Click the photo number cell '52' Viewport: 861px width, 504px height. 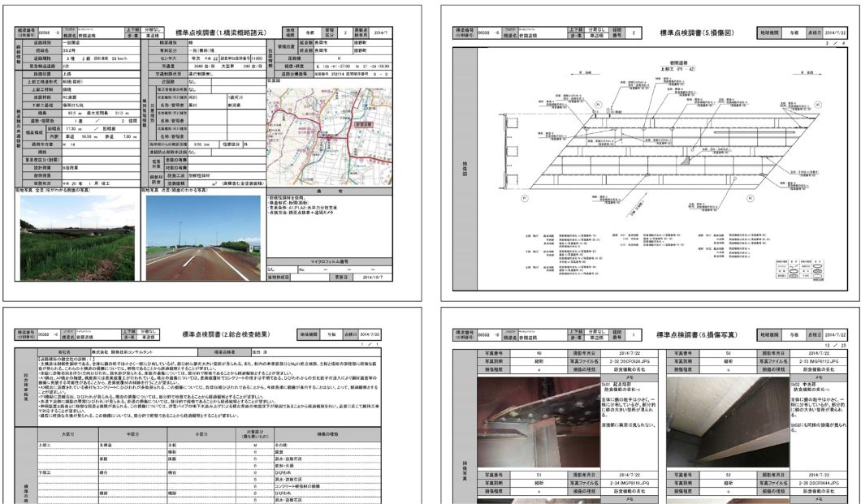tap(728, 475)
